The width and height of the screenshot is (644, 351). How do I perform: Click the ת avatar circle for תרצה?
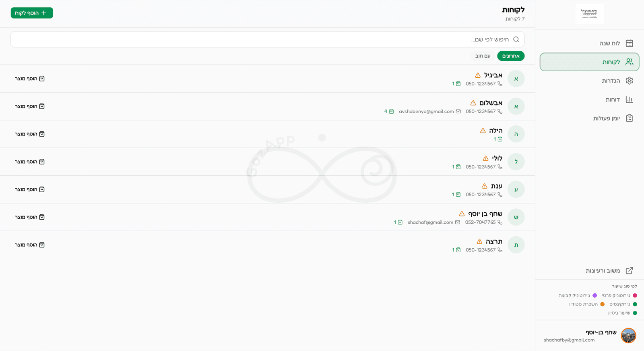[x=516, y=245]
